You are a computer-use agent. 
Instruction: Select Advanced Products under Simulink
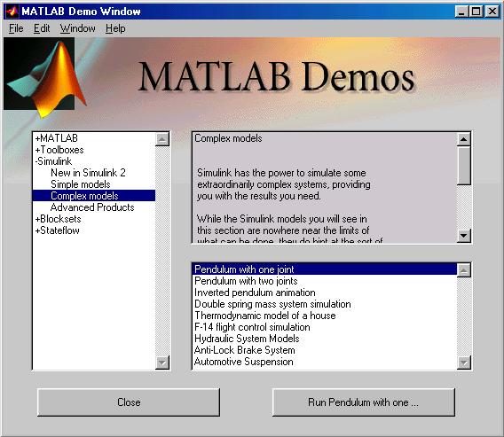pyautogui.click(x=92, y=207)
